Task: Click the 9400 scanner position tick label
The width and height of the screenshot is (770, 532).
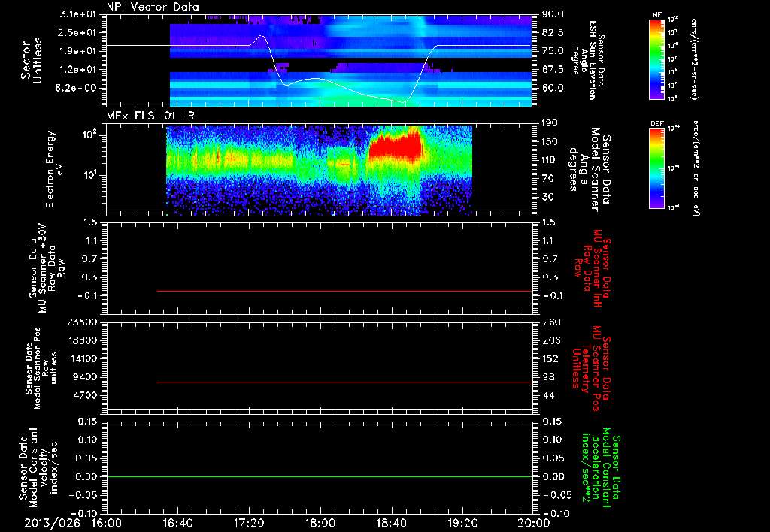Action: [x=86, y=377]
